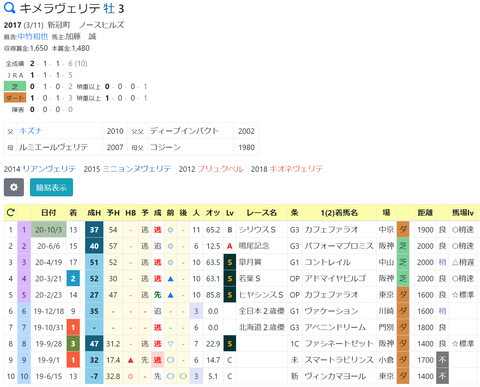Click the オッ odds column header
480x387 pixels.
[x=213, y=212]
